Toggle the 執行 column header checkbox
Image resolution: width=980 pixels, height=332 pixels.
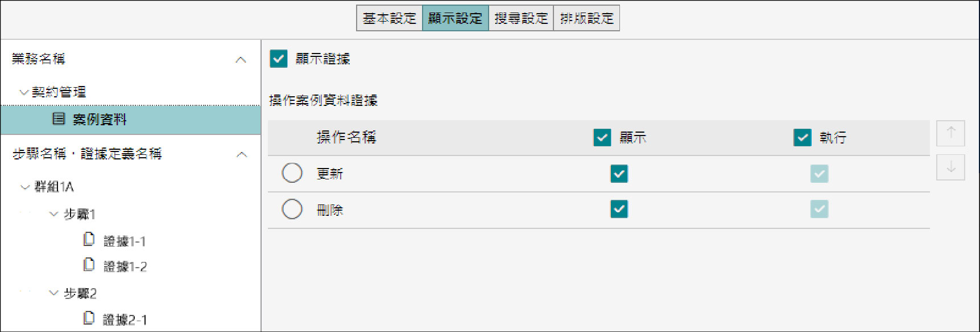coord(802,137)
